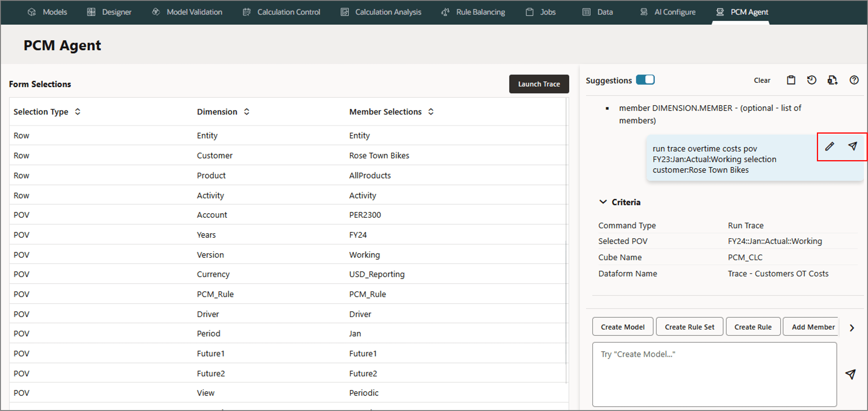Send the message using paper-plane icon
The height and width of the screenshot is (411, 868).
coord(850,374)
